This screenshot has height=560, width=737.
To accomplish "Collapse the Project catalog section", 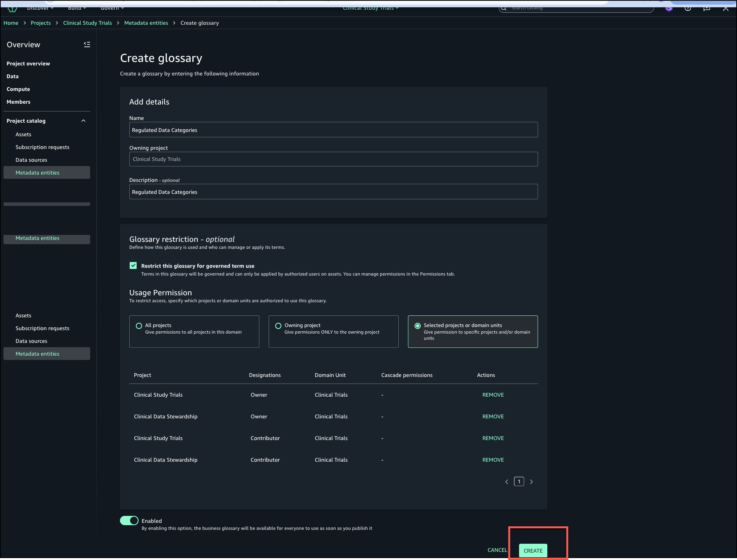I will point(83,121).
